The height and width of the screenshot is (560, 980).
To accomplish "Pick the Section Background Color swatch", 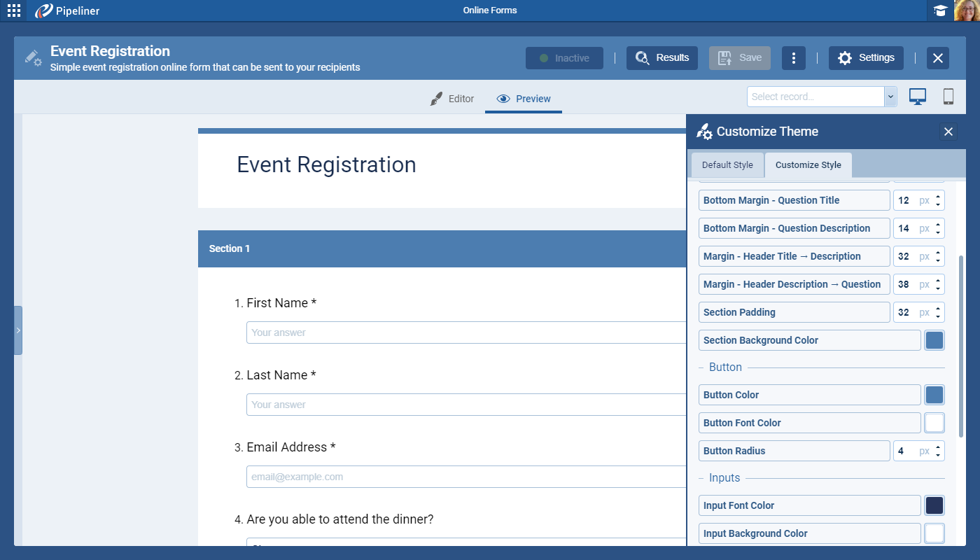I will tap(934, 340).
